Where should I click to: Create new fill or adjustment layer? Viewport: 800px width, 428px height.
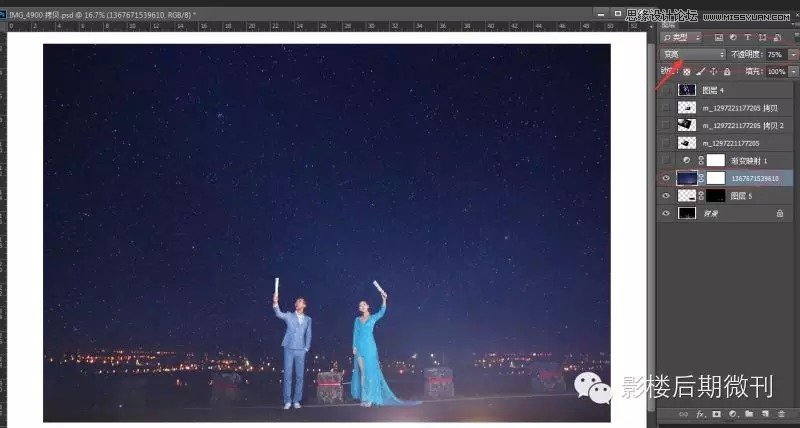[x=733, y=414]
